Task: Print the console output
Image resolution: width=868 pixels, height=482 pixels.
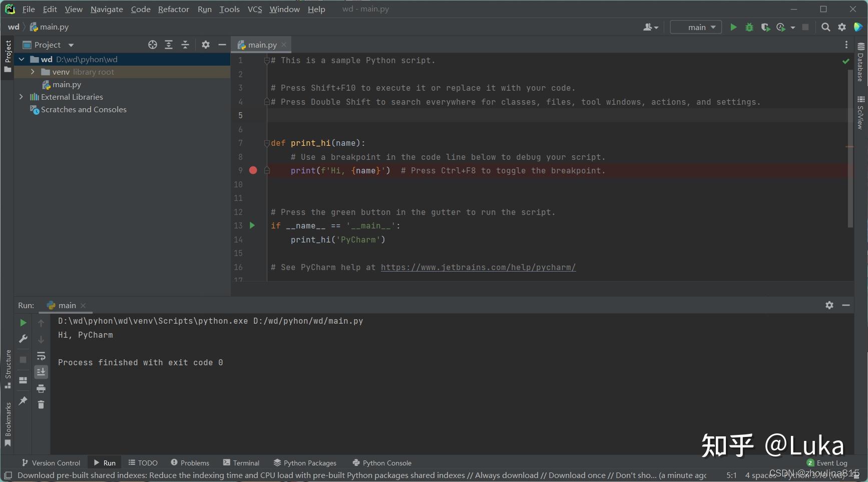Action: 41,388
